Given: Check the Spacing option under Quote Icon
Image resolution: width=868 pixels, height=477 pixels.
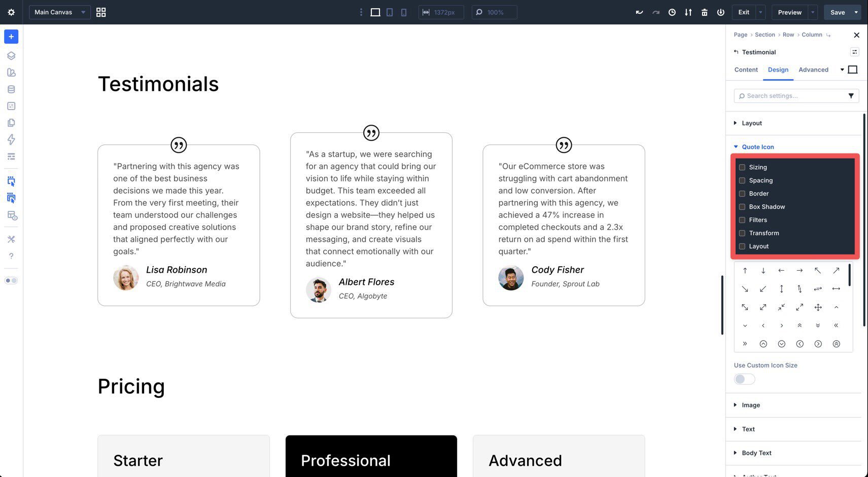Looking at the screenshot, I should tap(742, 180).
